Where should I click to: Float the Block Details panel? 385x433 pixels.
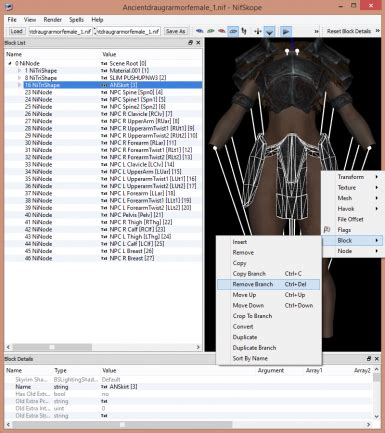point(369,359)
